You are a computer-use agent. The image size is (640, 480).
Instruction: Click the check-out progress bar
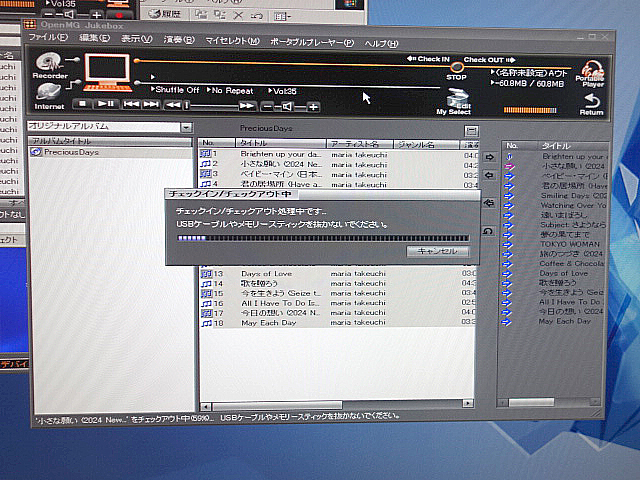click(x=323, y=238)
